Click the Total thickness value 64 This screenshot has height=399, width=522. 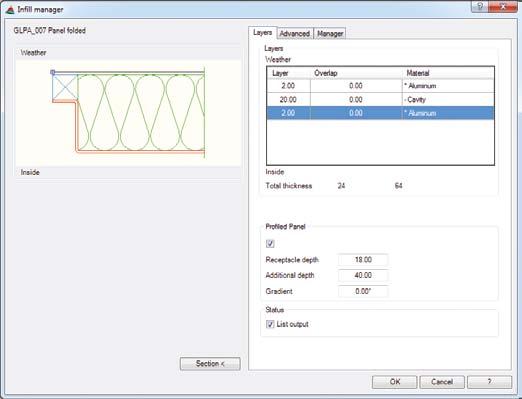398,186
